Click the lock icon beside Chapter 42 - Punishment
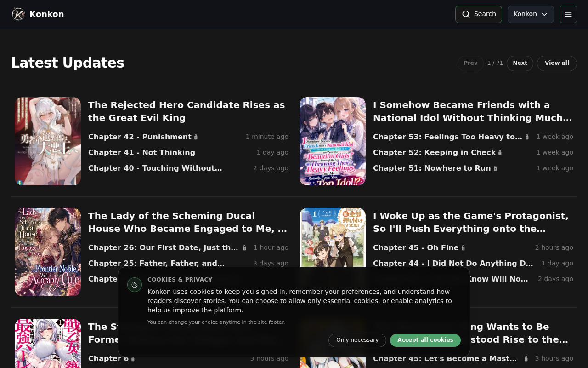588x368 pixels. point(196,137)
